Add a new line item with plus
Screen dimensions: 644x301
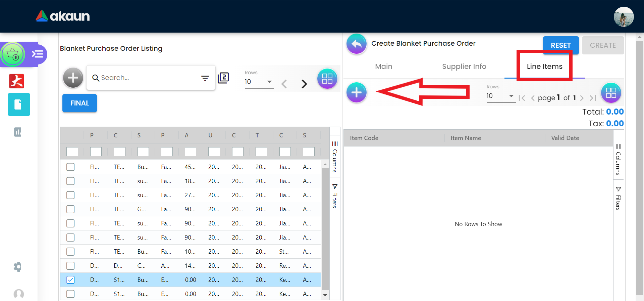click(x=357, y=92)
